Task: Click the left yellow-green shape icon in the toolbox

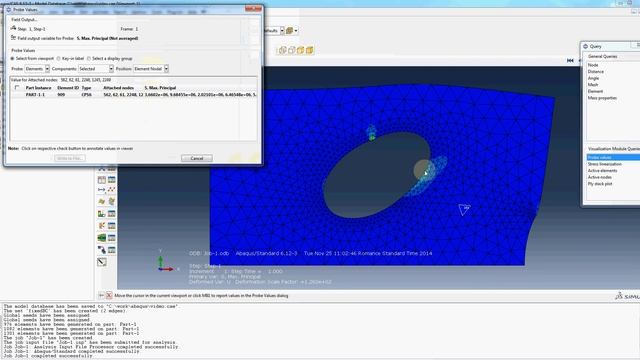Action: (x=102, y=202)
